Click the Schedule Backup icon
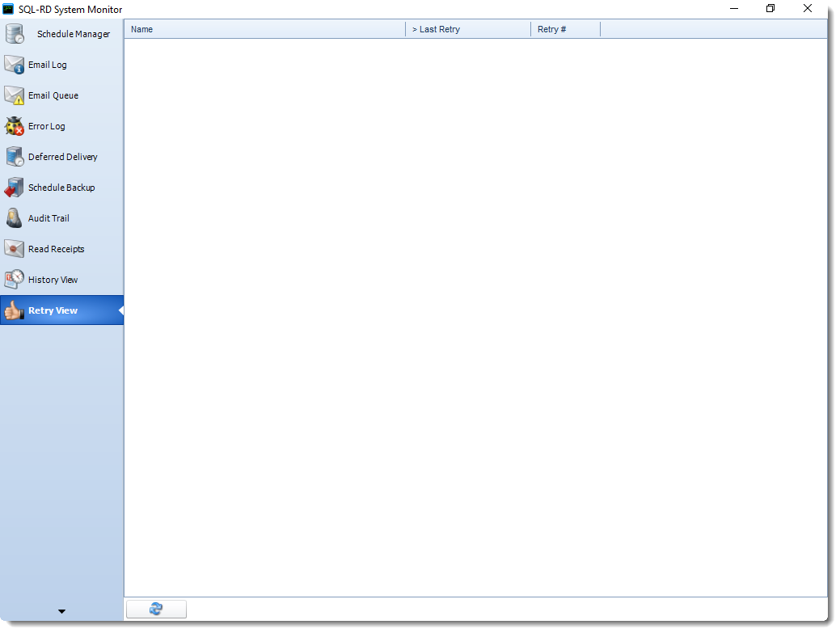The image size is (840, 633). tap(15, 188)
